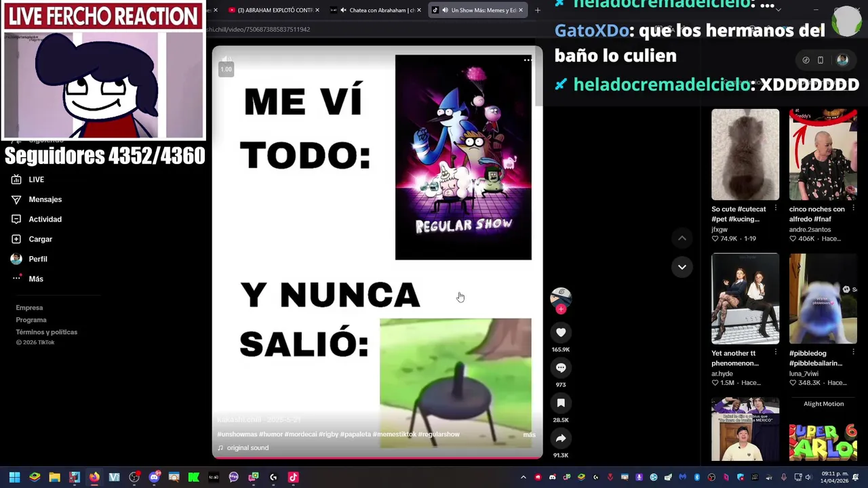Open Firefox from the taskbar
This screenshot has height=488, width=868.
[x=94, y=477]
